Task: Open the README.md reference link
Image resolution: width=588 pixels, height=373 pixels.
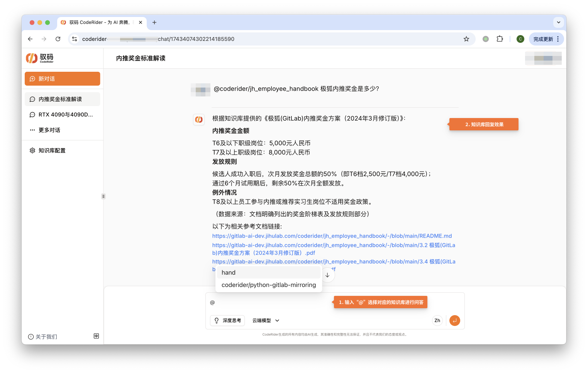Action: [332, 236]
